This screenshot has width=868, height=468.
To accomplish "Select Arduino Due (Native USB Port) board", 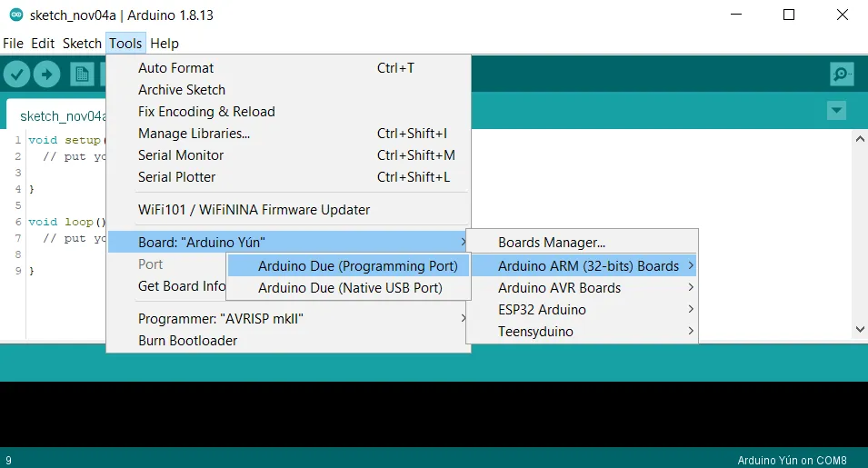I will coord(350,288).
